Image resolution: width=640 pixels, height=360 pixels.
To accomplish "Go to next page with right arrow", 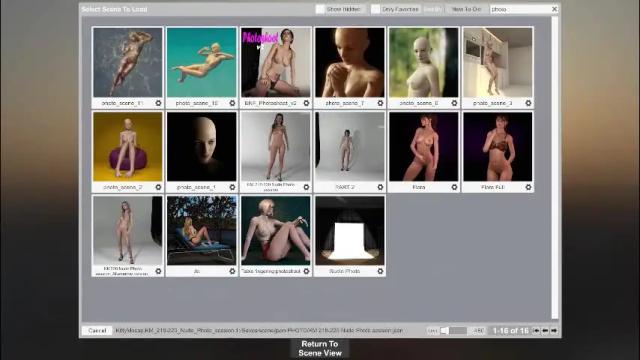I will tap(554, 331).
